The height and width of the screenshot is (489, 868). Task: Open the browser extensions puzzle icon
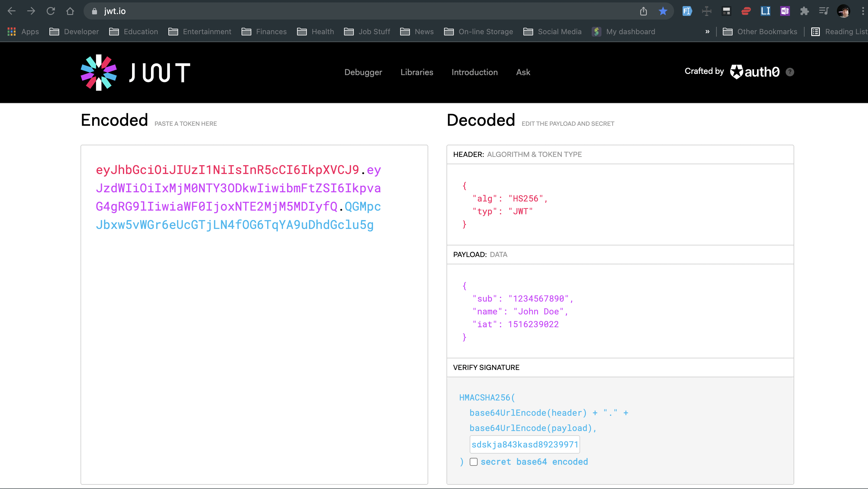click(x=804, y=11)
